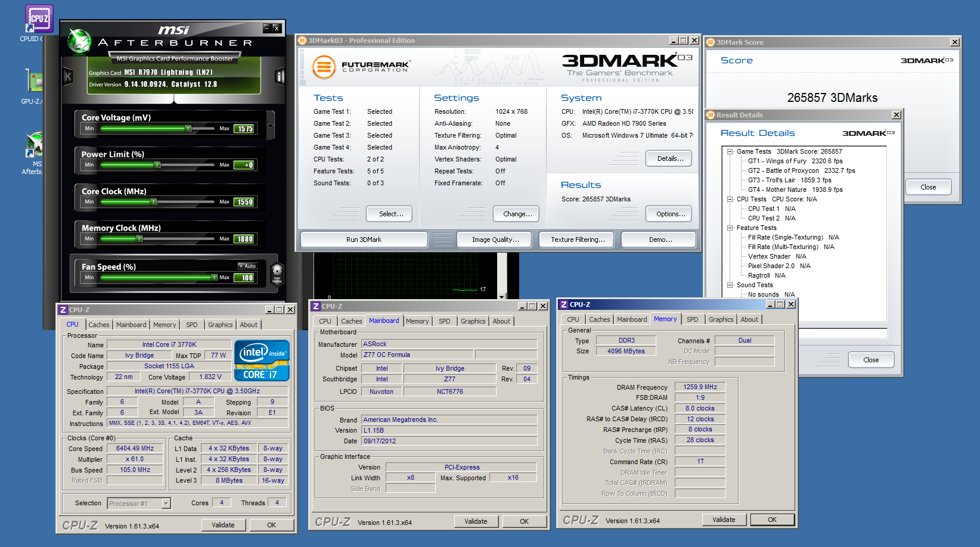Show Afterburner info with the i button

(280, 76)
